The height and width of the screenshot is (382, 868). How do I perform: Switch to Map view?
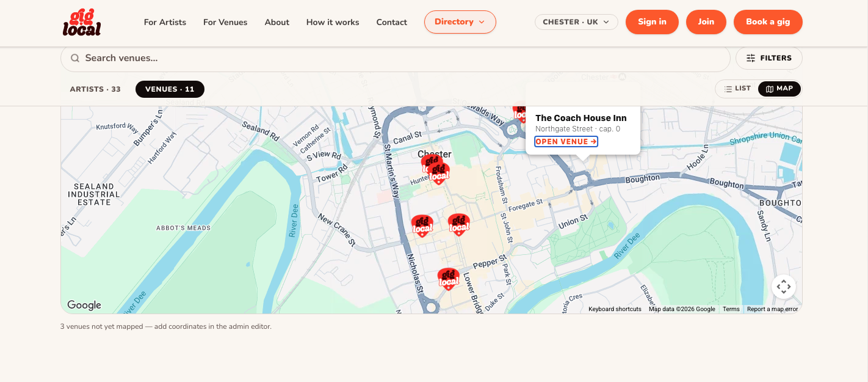tap(779, 89)
